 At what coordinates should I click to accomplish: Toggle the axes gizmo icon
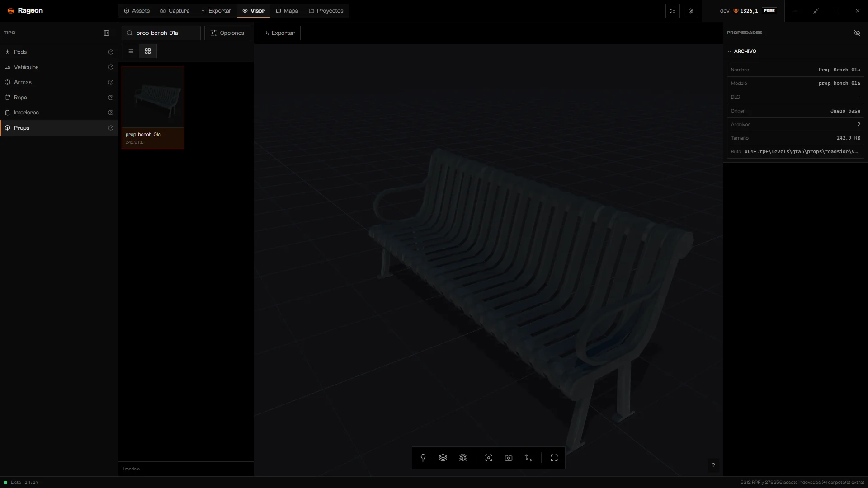coord(528,458)
